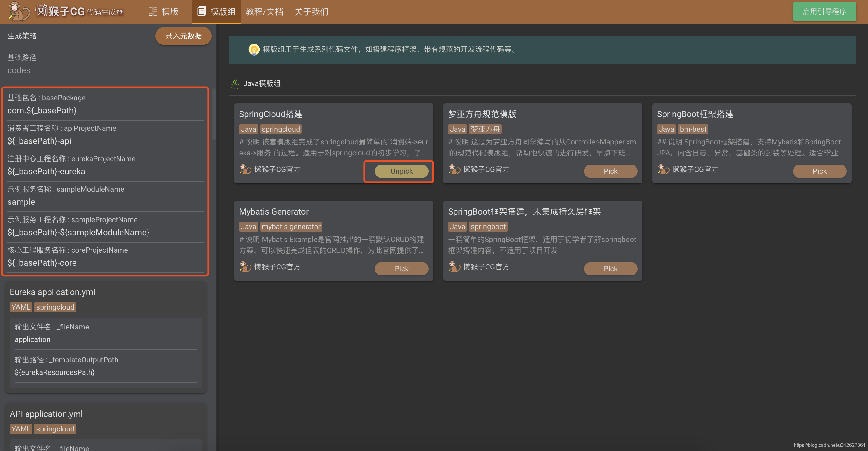Viewport: 868px width, 451px height.
Task: Edit the 基础路径 codes field
Action: point(108,70)
